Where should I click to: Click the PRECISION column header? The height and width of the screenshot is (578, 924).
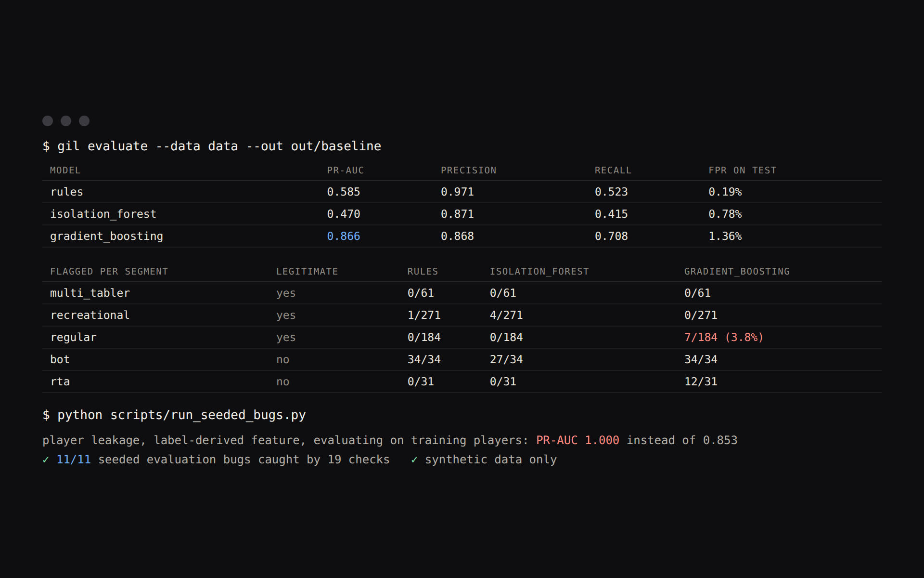468,171
